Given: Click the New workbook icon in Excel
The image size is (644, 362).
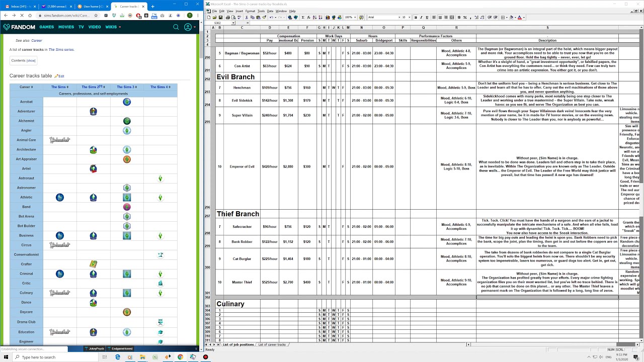Looking at the screenshot, I should point(209,17).
